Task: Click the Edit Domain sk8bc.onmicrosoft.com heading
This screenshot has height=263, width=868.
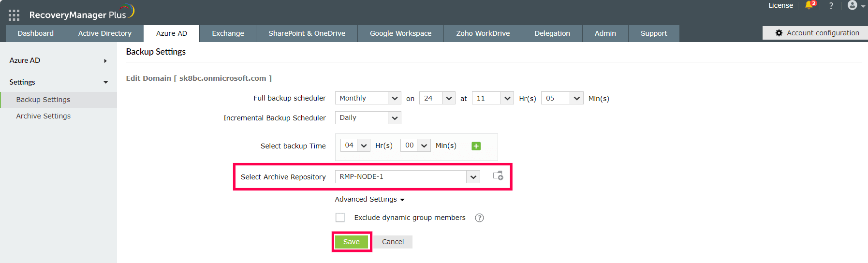Action: [199, 78]
